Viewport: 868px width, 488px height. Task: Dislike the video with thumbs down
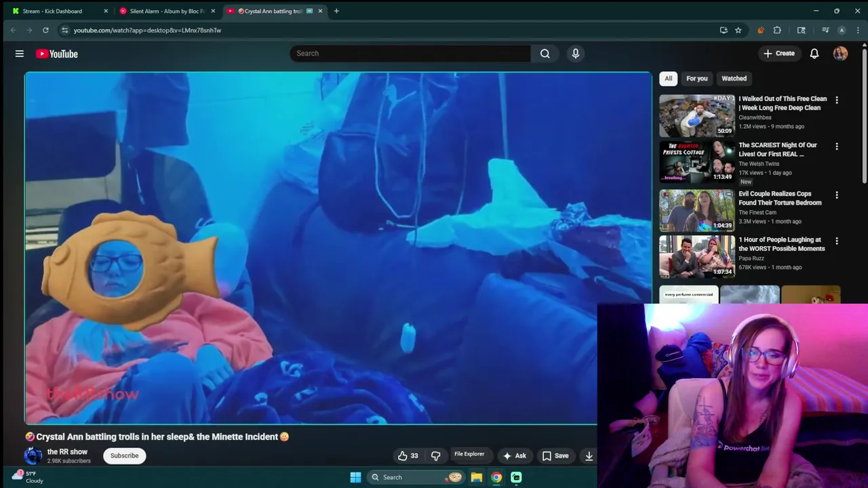click(x=436, y=455)
